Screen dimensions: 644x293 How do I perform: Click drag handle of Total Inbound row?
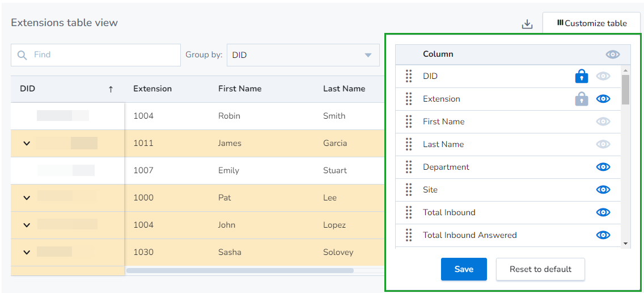pyautogui.click(x=409, y=212)
